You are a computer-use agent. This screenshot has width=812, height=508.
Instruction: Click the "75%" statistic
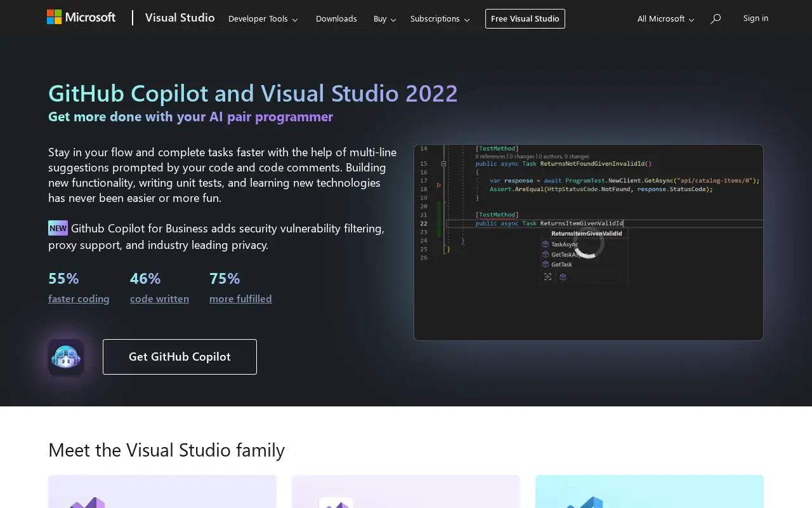[225, 279]
